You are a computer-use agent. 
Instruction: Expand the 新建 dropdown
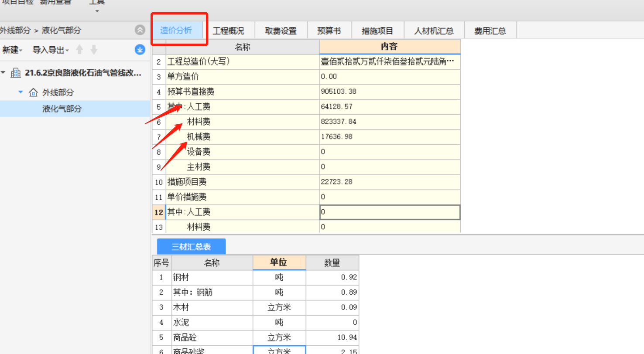(13, 49)
